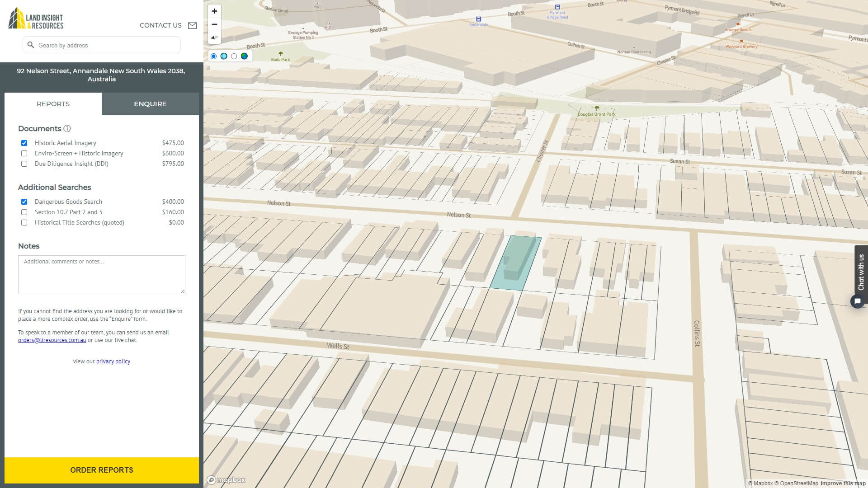868x488 pixels.
Task: Zoom out the map with minus button
Action: (x=214, y=24)
